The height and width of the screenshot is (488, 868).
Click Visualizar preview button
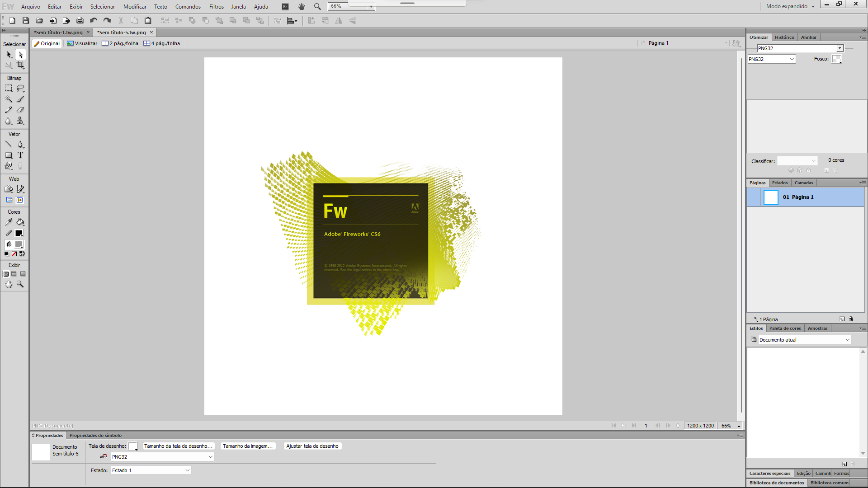82,43
